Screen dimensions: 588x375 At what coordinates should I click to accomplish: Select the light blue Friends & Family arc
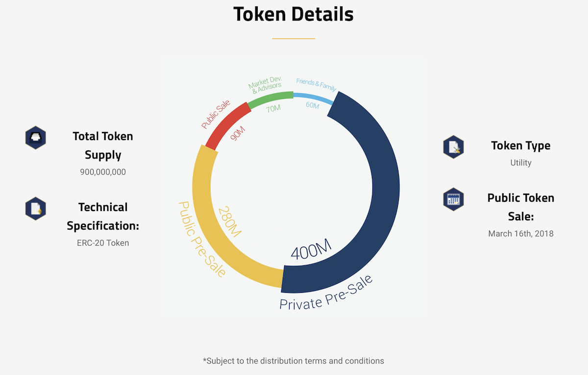(314, 97)
